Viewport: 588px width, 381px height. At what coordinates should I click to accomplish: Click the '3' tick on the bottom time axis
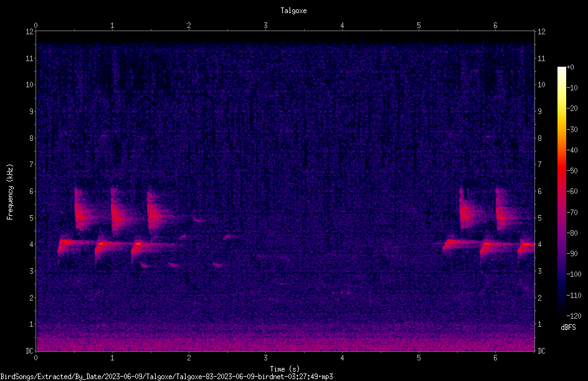click(265, 358)
